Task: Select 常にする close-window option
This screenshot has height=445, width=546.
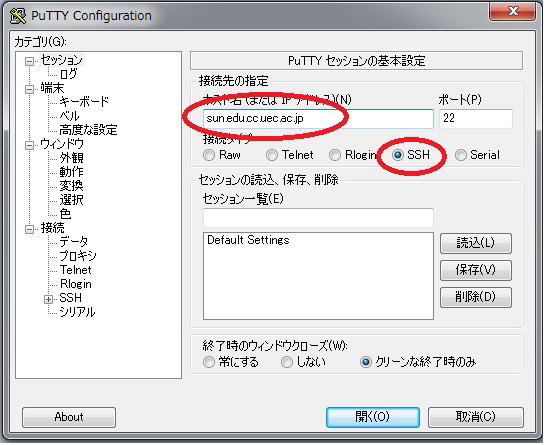Action: tap(209, 362)
